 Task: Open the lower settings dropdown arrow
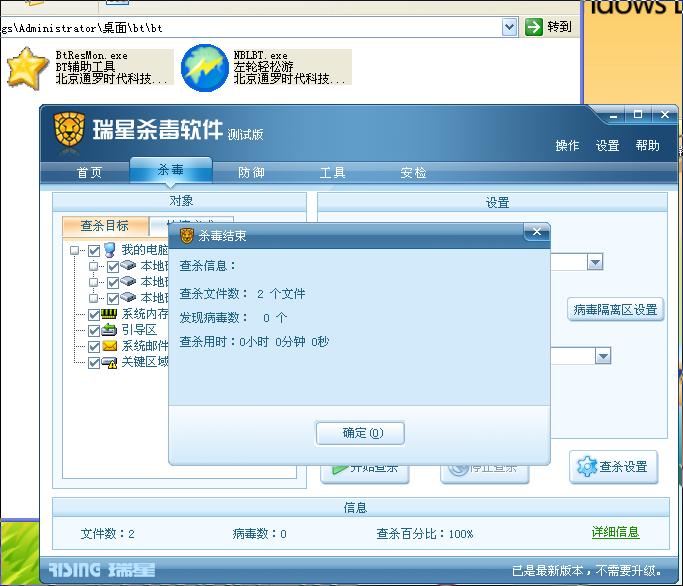603,356
